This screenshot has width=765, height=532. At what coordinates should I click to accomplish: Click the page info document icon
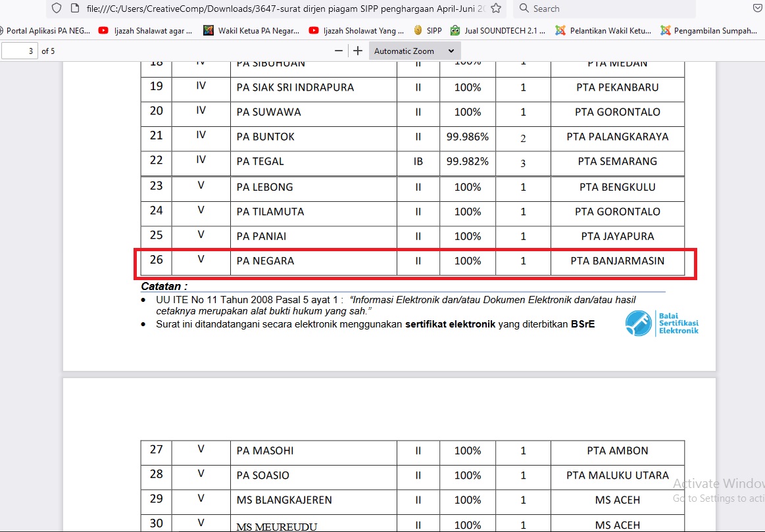click(x=74, y=9)
